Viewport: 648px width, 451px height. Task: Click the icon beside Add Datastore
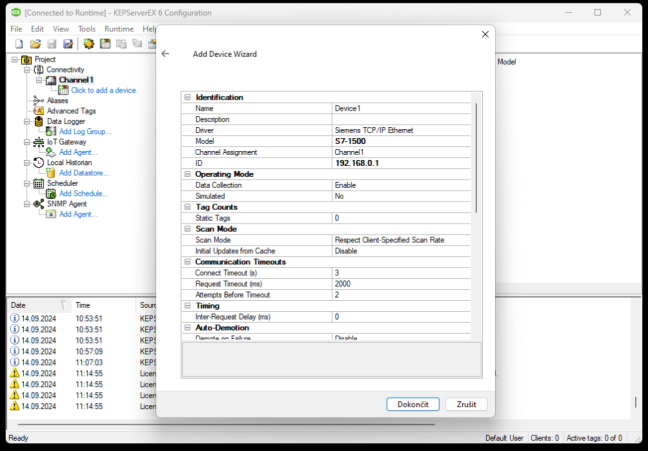[x=51, y=173]
